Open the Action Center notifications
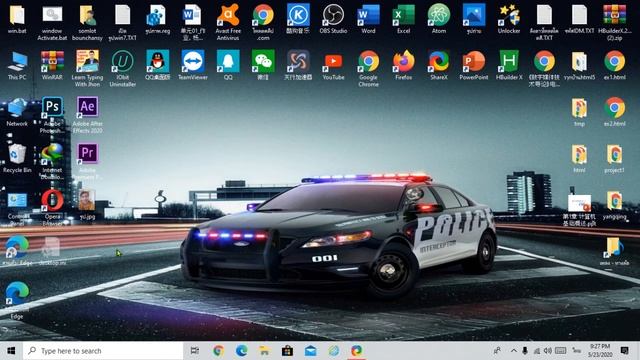640x360 pixels. tap(624, 351)
